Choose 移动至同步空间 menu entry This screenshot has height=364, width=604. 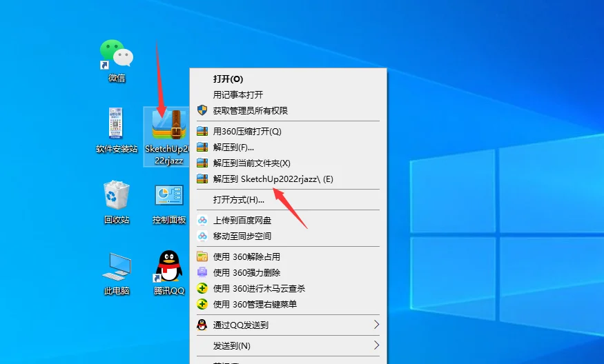coord(288,236)
